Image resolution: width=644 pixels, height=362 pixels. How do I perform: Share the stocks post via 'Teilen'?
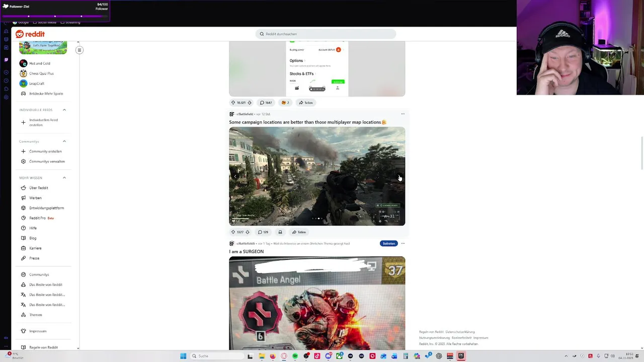[305, 103]
